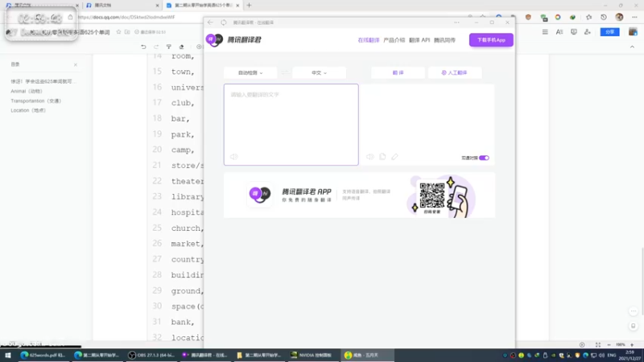Copy the translated text with copy icon
The height and width of the screenshot is (362, 644).
point(382,157)
